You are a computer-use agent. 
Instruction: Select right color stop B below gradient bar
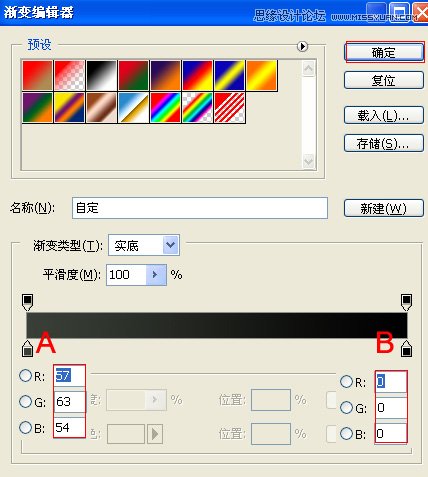coord(406,348)
